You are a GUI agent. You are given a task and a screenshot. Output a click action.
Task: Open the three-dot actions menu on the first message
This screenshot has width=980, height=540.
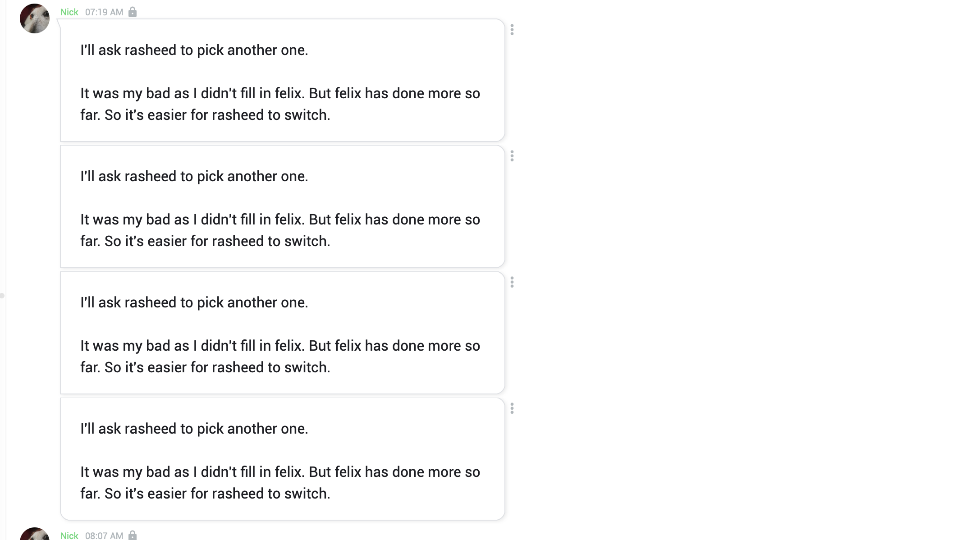(513, 30)
